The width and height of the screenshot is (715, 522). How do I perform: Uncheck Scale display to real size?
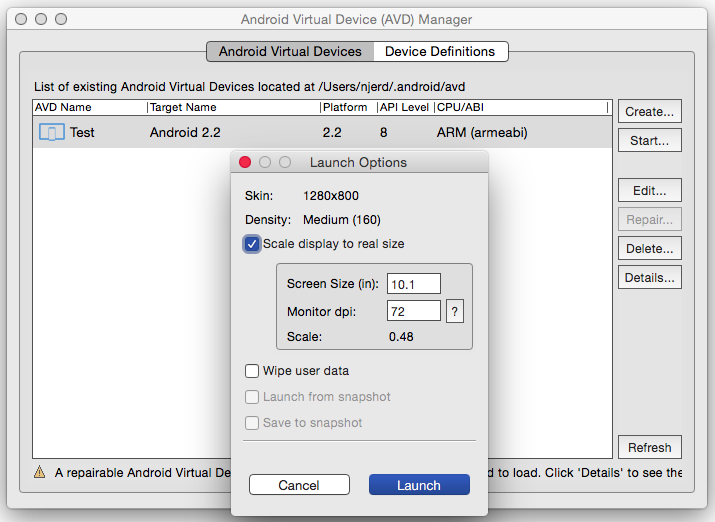252,244
